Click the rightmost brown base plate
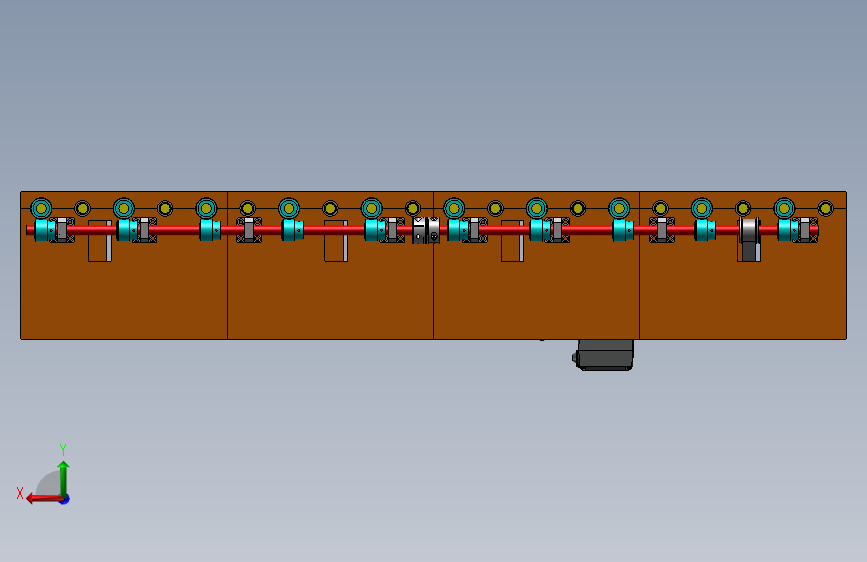The width and height of the screenshot is (867, 562). 743,266
